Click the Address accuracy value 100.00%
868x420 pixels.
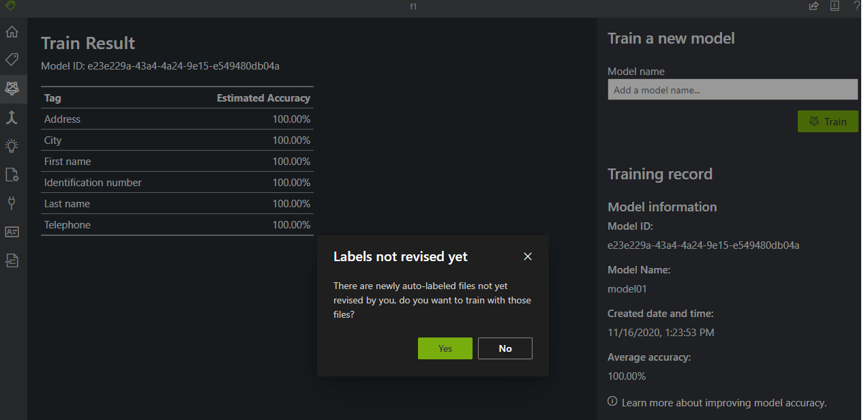click(x=291, y=119)
